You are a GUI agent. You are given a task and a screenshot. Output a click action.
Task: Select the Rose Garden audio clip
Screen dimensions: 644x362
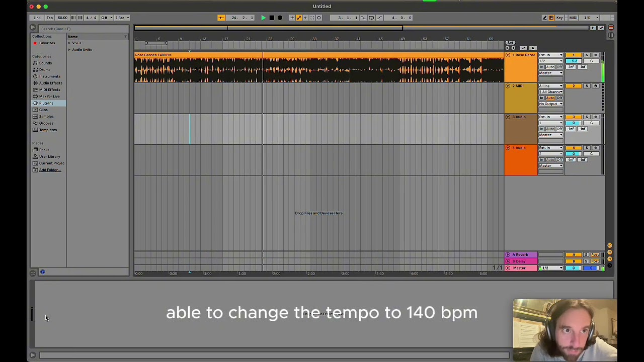click(x=319, y=68)
